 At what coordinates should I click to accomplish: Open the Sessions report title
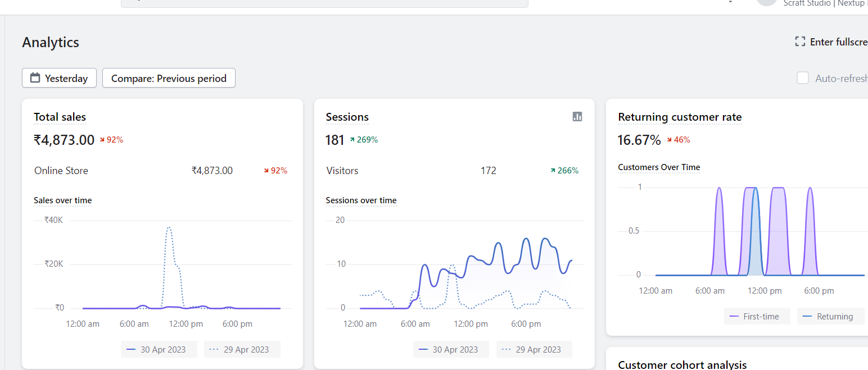click(x=347, y=117)
